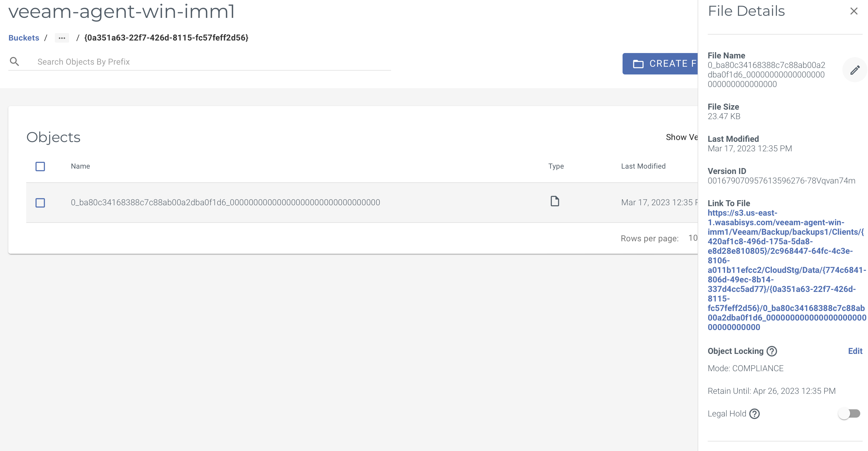
Task: Click object name 0_ba80c34168388c7c88ab00a2dba0f1d6 row
Action: pyautogui.click(x=225, y=202)
